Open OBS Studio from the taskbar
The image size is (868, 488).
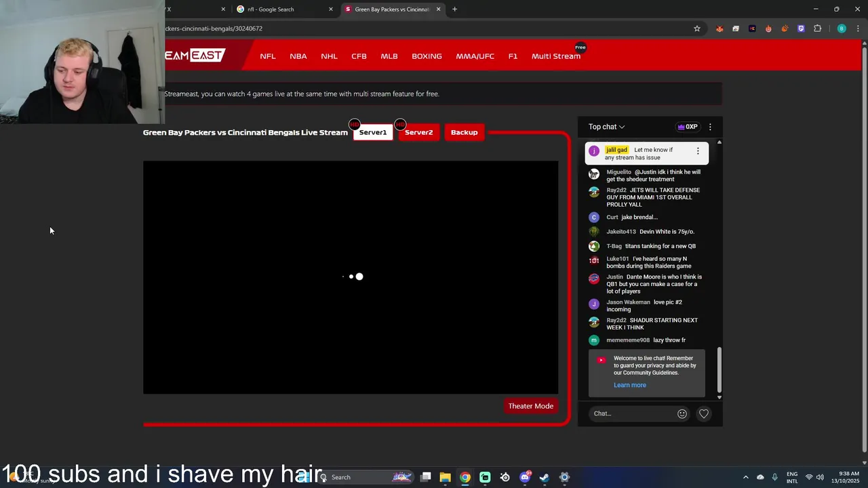click(505, 477)
